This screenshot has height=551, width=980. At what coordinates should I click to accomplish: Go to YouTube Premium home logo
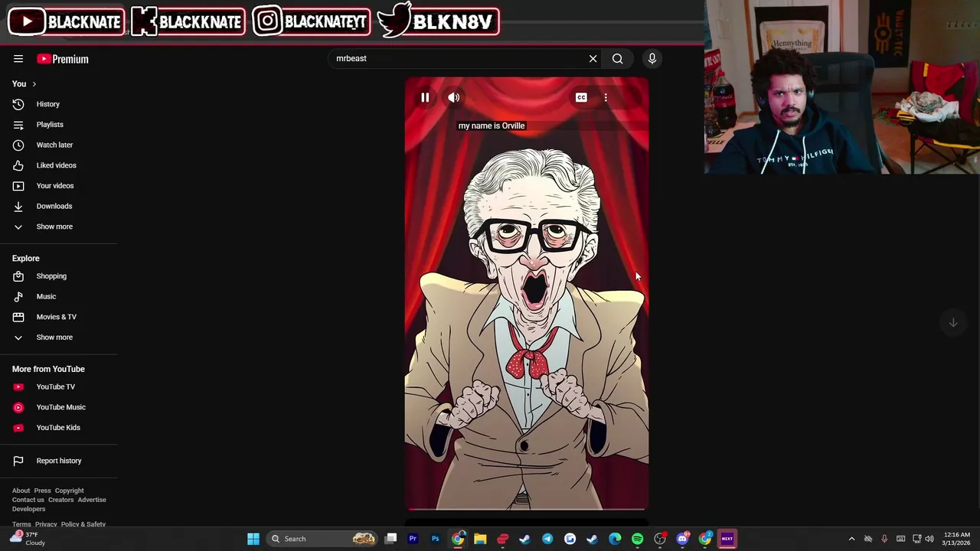(63, 59)
